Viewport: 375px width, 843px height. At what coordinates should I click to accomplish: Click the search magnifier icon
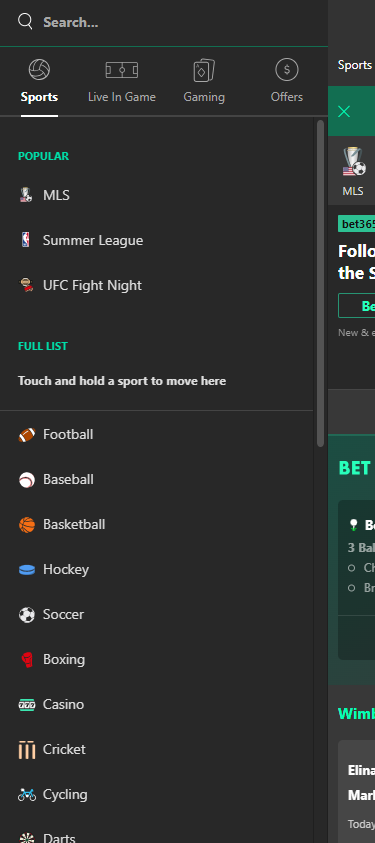(x=25, y=21)
